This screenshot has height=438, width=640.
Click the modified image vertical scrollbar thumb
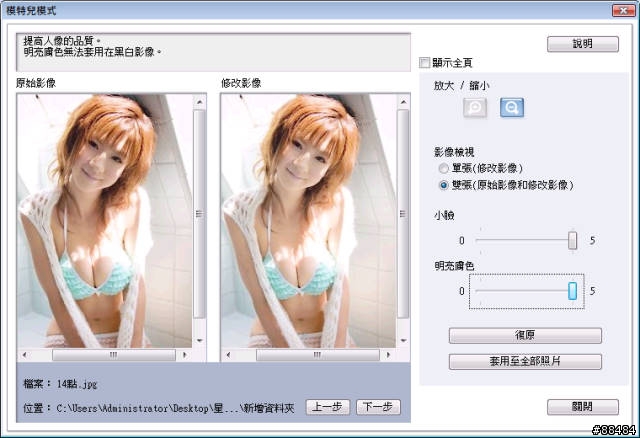coord(403,214)
